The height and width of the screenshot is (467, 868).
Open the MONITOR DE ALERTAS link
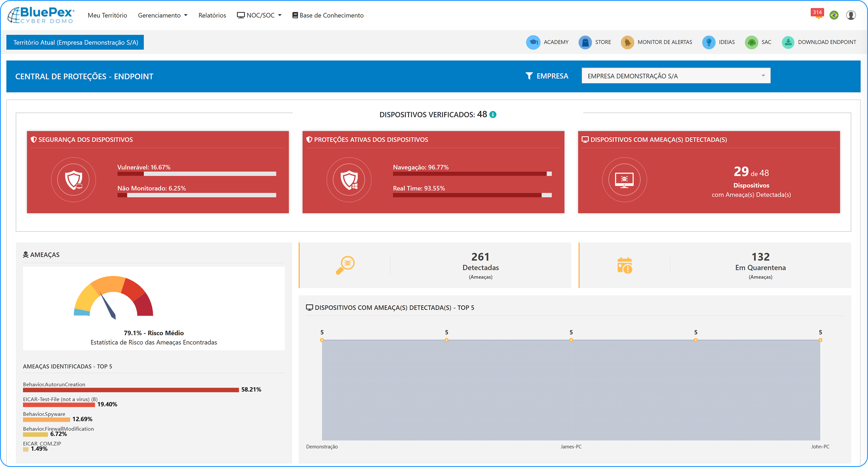pos(665,42)
